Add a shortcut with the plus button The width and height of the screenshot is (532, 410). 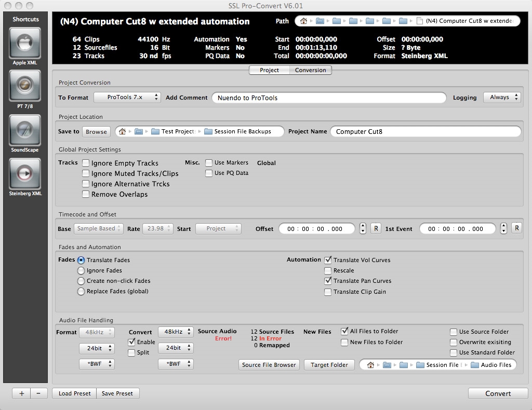click(x=21, y=393)
